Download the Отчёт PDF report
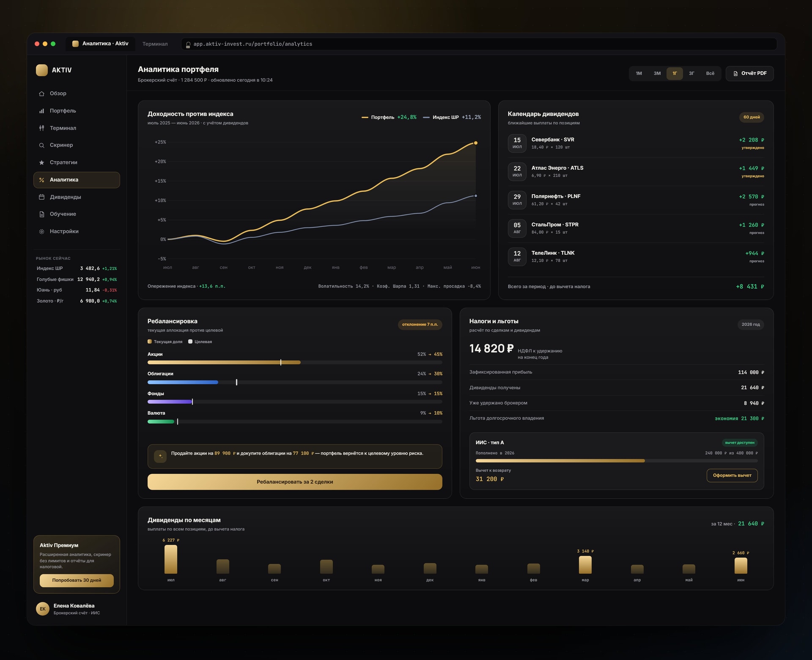Viewport: 812px width, 660px height. pyautogui.click(x=749, y=74)
